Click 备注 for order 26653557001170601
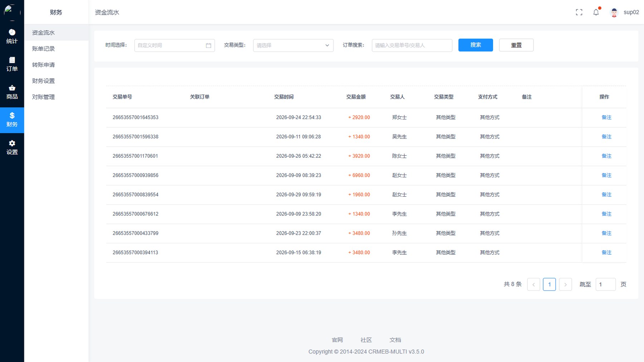 606,156
